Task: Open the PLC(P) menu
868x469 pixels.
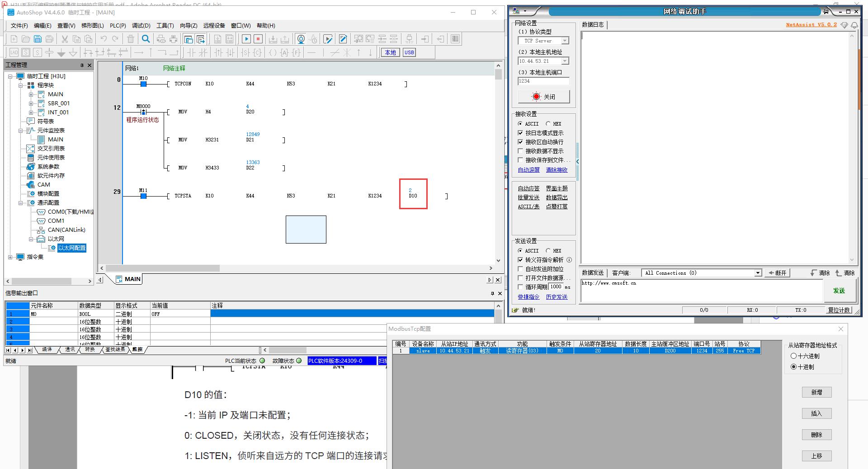Action: tap(118, 25)
